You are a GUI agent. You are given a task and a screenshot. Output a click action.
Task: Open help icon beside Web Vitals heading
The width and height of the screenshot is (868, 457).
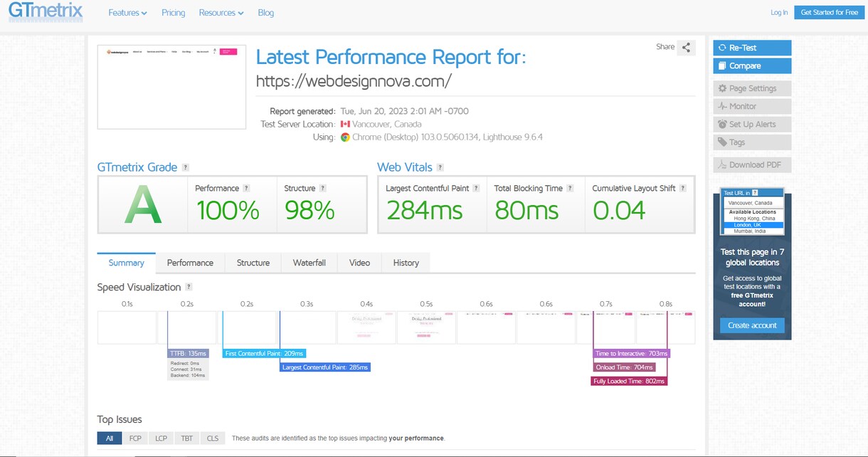(x=440, y=168)
